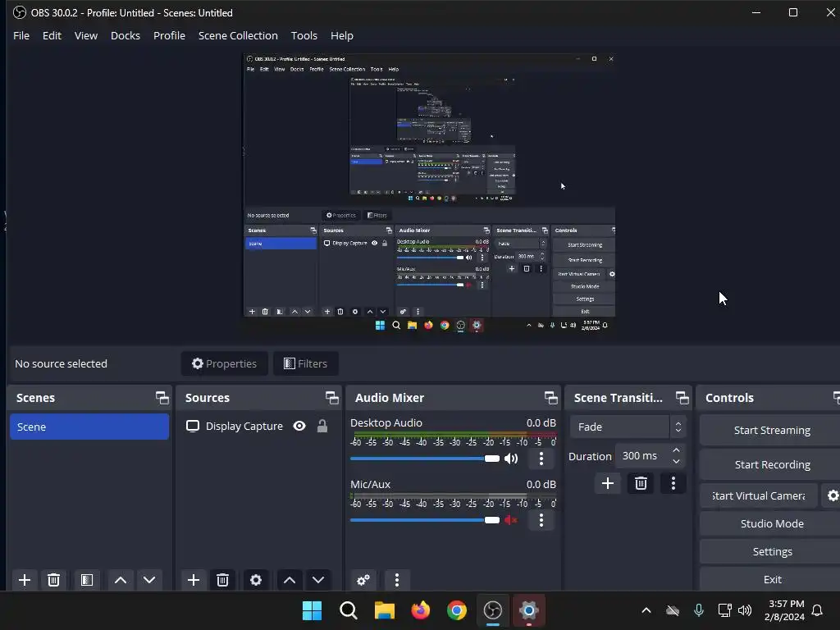Remove selected scene with trash icon
The width and height of the screenshot is (840, 630).
click(x=53, y=580)
